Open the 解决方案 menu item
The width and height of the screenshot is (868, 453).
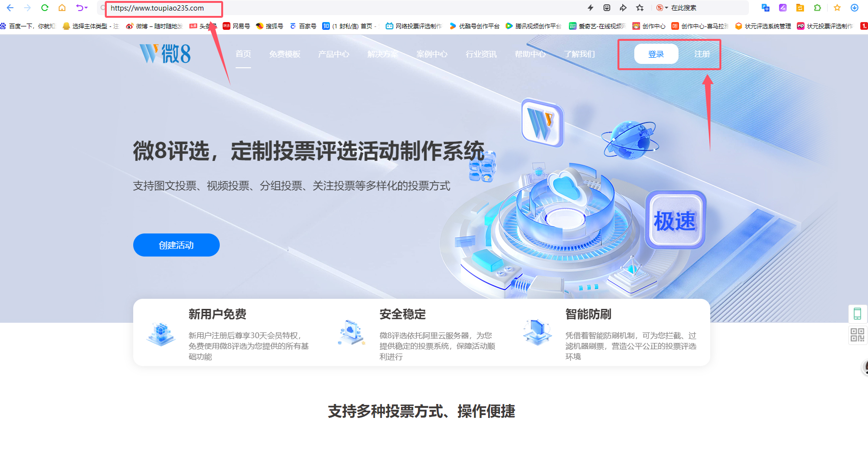(x=383, y=54)
